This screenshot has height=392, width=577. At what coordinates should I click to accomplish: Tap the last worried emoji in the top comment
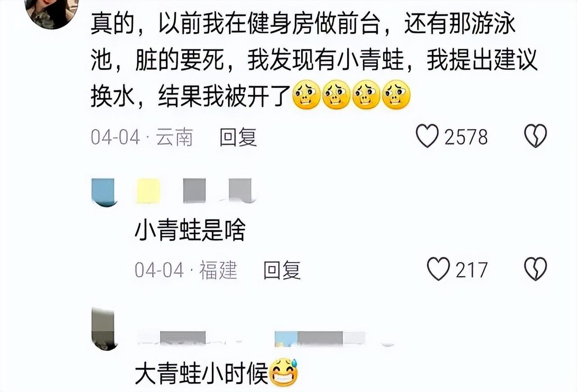click(396, 95)
